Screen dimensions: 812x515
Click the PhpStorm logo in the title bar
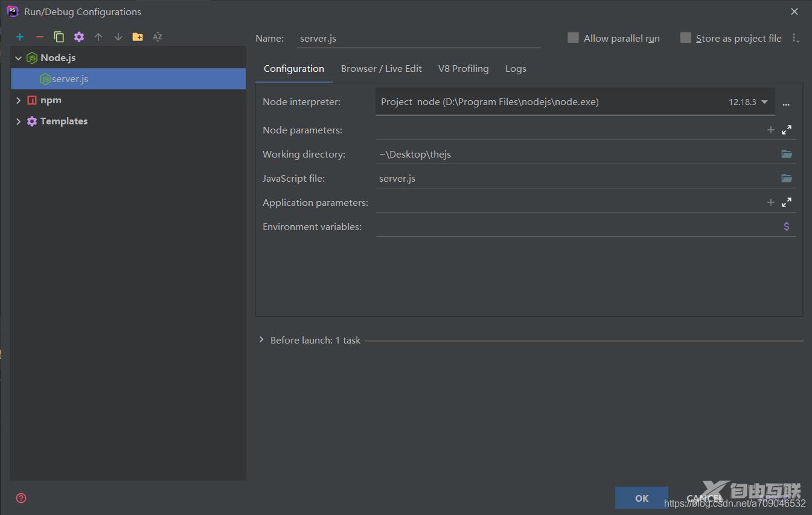[12, 11]
